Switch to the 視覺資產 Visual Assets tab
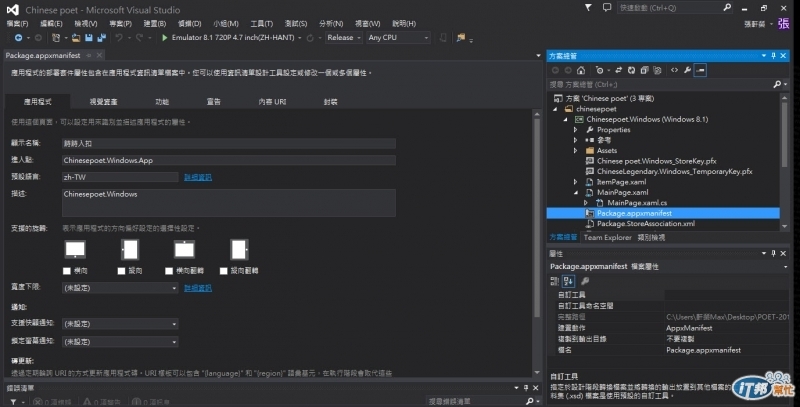Image resolution: width=800 pixels, height=407 pixels. coord(104,102)
